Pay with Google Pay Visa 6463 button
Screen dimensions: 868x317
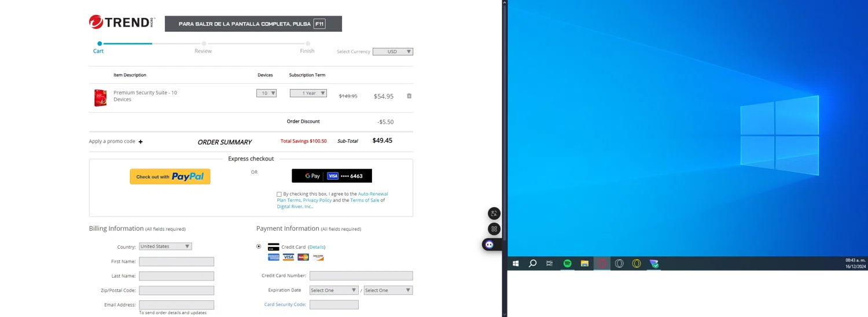pos(332,176)
